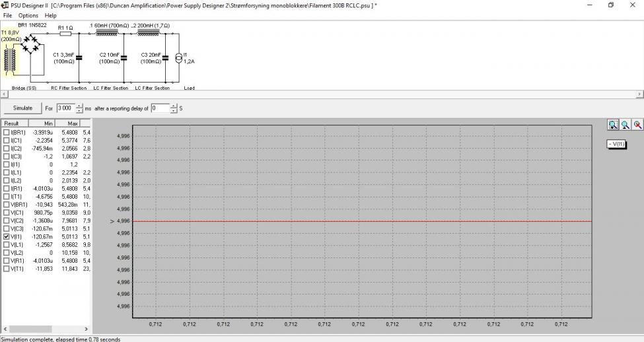
Task: Click the Load section label
Action: pyautogui.click(x=189, y=88)
